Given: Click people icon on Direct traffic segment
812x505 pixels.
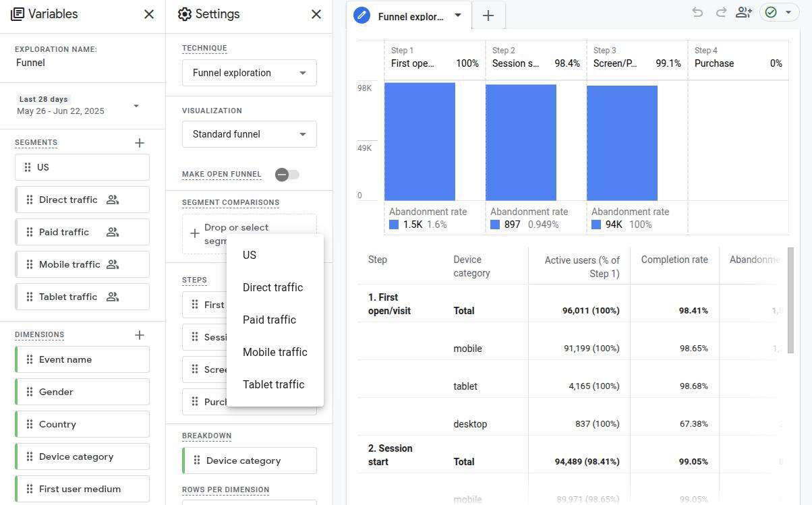Looking at the screenshot, I should point(113,200).
